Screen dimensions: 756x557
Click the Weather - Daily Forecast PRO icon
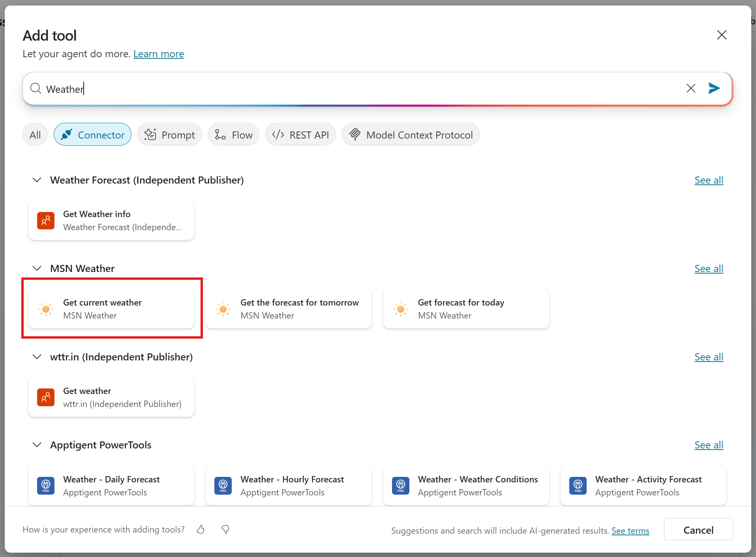(46, 486)
